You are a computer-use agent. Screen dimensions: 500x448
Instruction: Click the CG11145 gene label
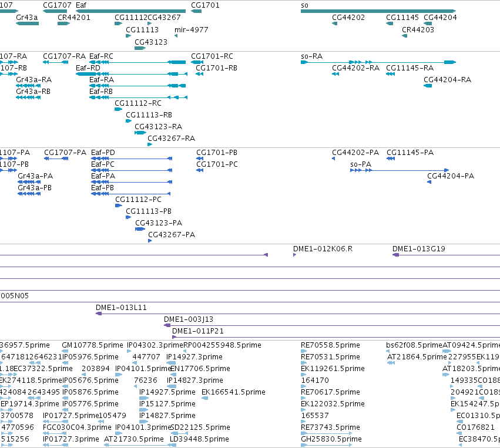click(x=402, y=17)
